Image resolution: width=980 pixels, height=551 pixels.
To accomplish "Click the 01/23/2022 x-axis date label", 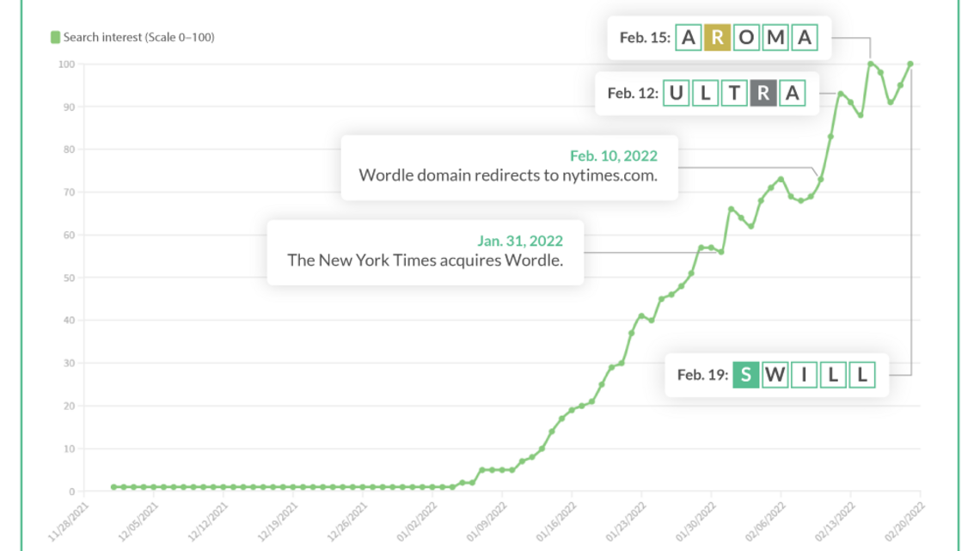I will [626, 522].
